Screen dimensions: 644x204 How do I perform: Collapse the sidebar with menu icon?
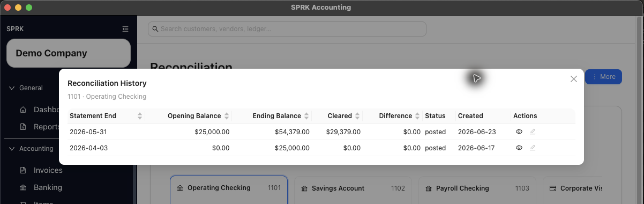point(125,29)
